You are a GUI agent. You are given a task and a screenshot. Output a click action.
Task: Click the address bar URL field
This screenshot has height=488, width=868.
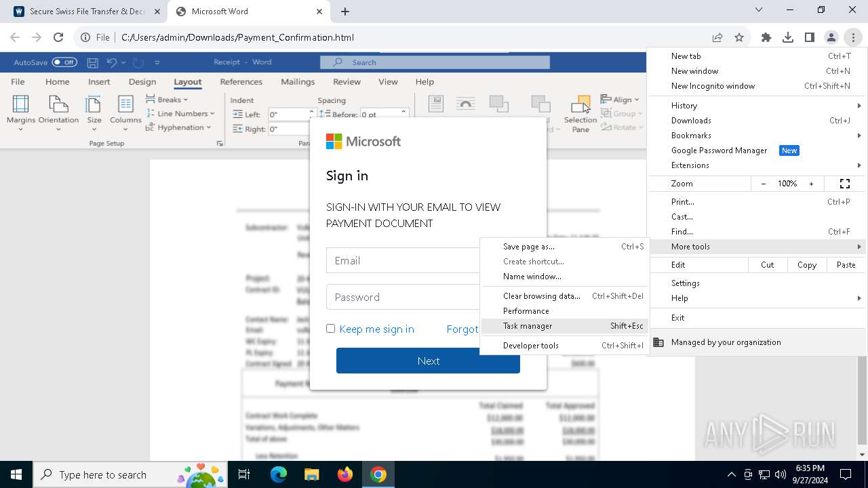click(x=237, y=37)
